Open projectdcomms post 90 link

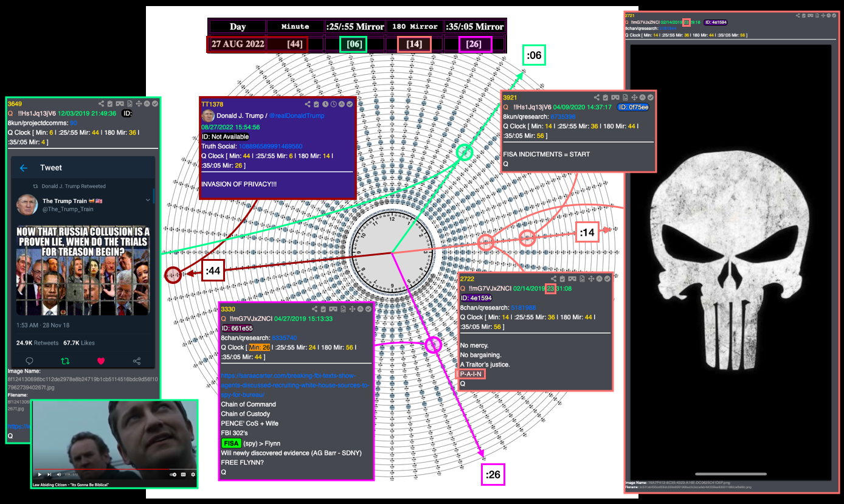pyautogui.click(x=74, y=123)
